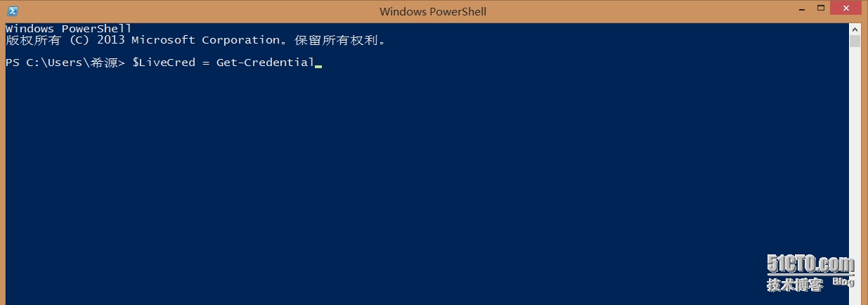The image size is (868, 305).
Task: Click the "Blog" watermark label
Action: [x=843, y=282]
